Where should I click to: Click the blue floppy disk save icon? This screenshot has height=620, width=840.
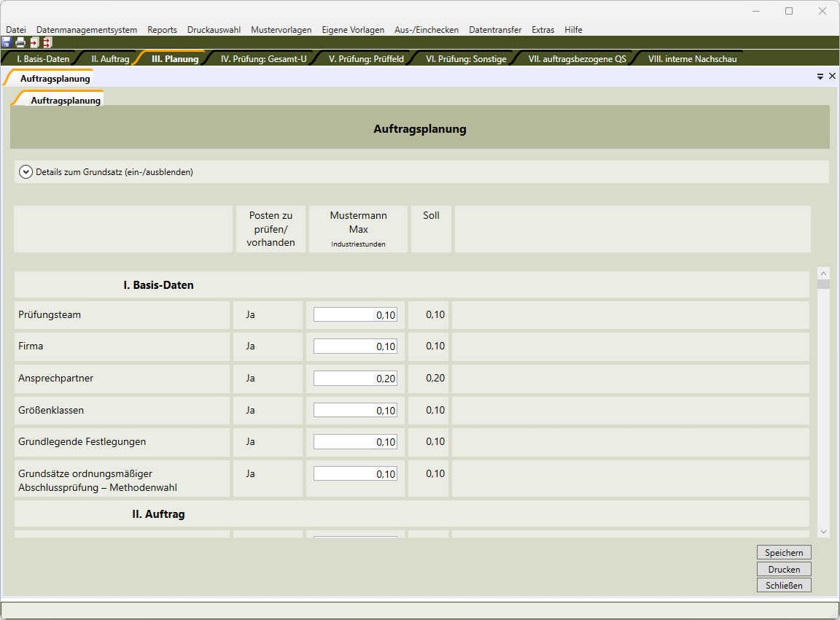[7, 42]
